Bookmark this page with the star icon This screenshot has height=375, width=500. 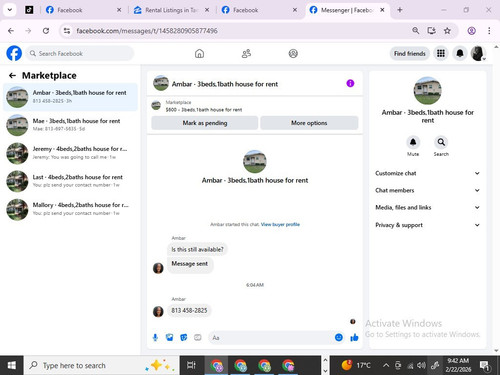point(447,31)
